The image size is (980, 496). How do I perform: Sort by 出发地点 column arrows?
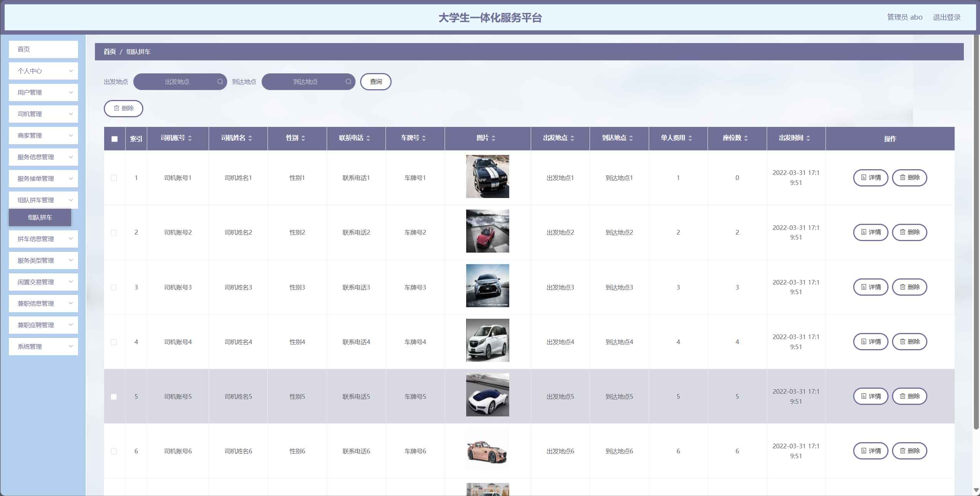[572, 138]
